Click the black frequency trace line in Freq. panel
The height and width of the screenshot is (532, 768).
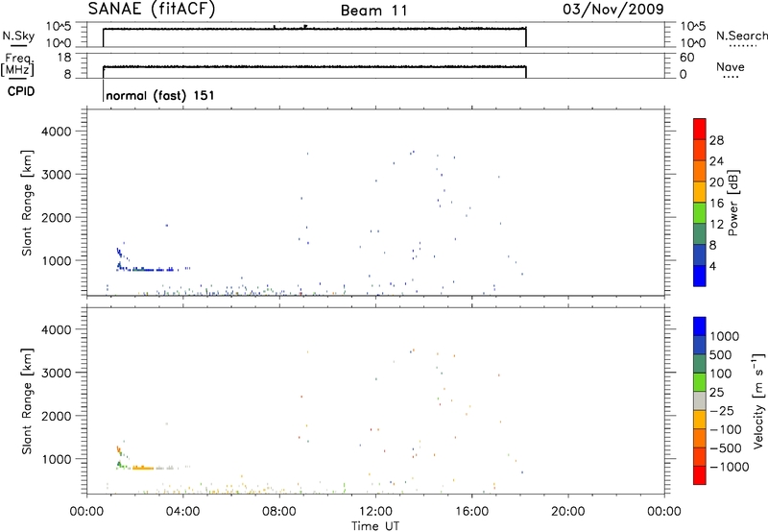315,66
